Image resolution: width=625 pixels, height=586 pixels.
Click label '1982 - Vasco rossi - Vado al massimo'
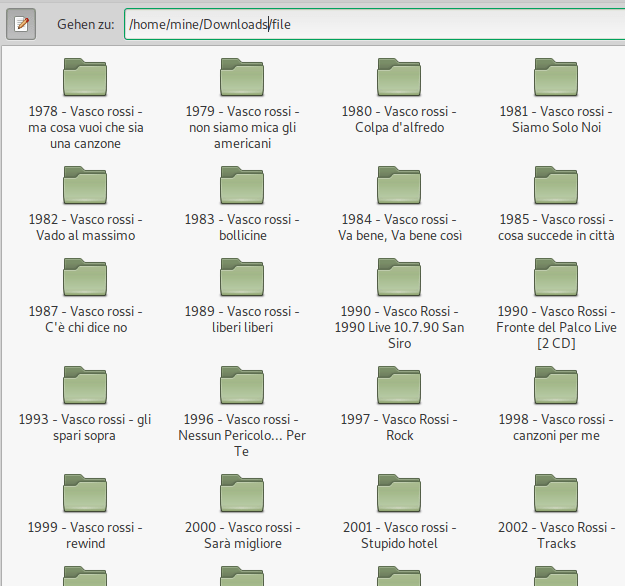85,227
